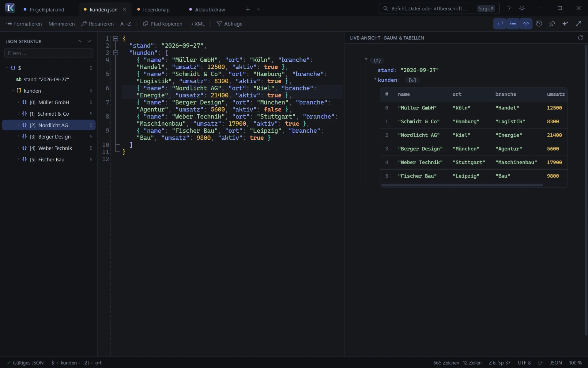This screenshot has width=588, height=368.
Task: Collapse kunden node in live view
Action: [375, 79]
